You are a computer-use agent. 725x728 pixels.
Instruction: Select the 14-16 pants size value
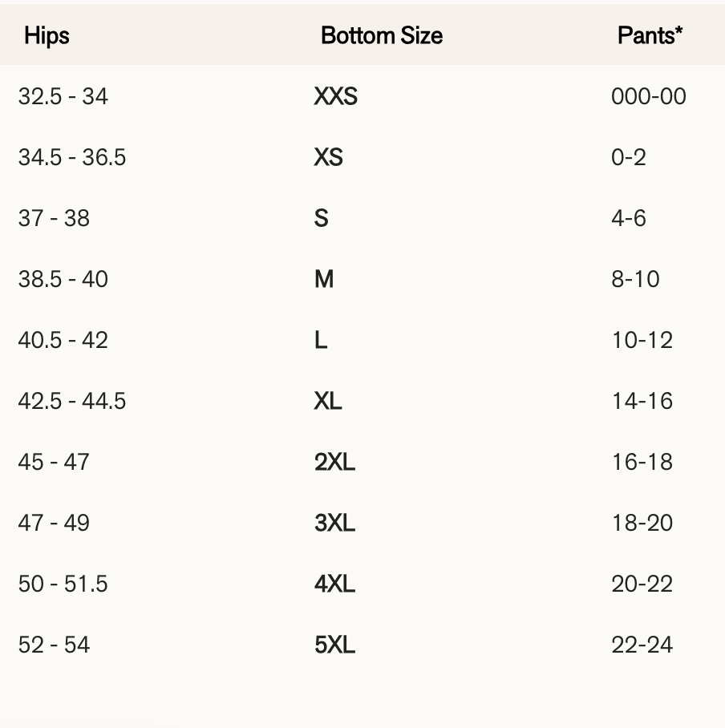coord(642,401)
